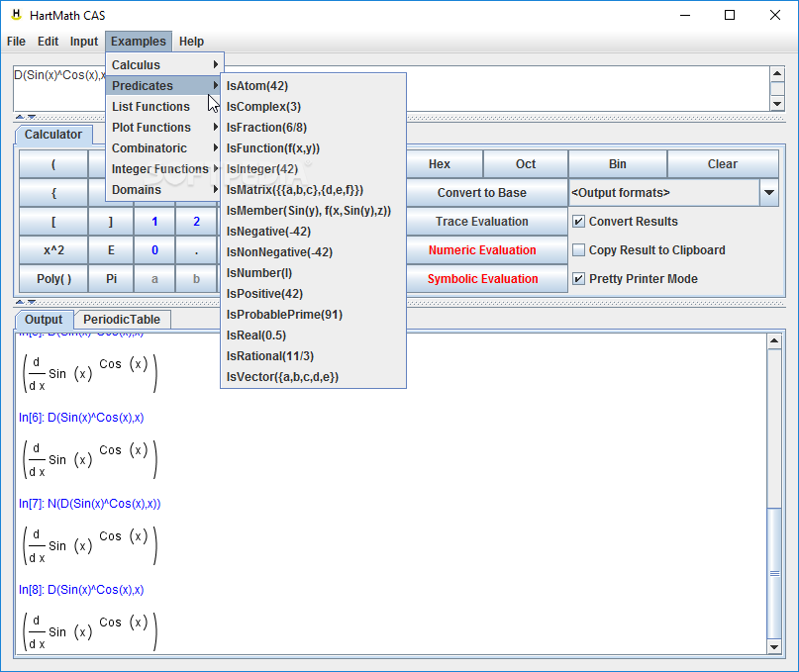Image resolution: width=799 pixels, height=672 pixels.
Task: Expand the Domains submenu
Action: (x=164, y=189)
